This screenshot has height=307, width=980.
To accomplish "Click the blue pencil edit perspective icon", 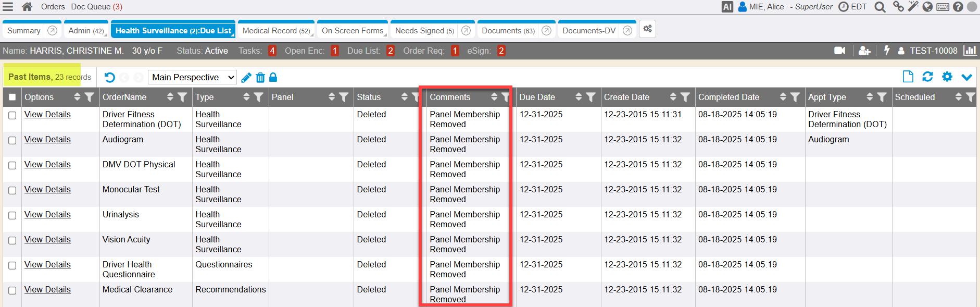I will coord(246,78).
